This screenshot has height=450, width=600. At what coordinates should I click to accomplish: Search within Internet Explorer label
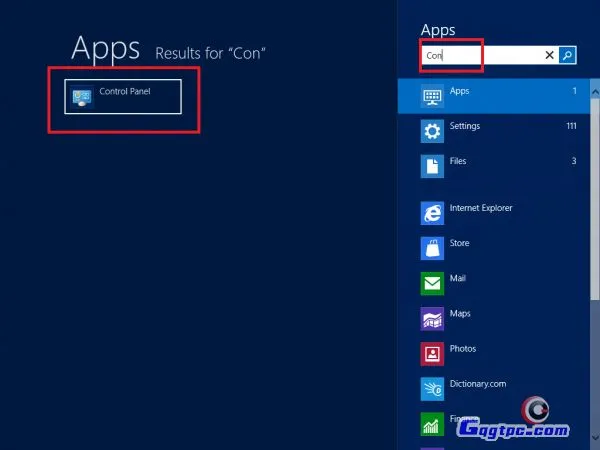481,208
